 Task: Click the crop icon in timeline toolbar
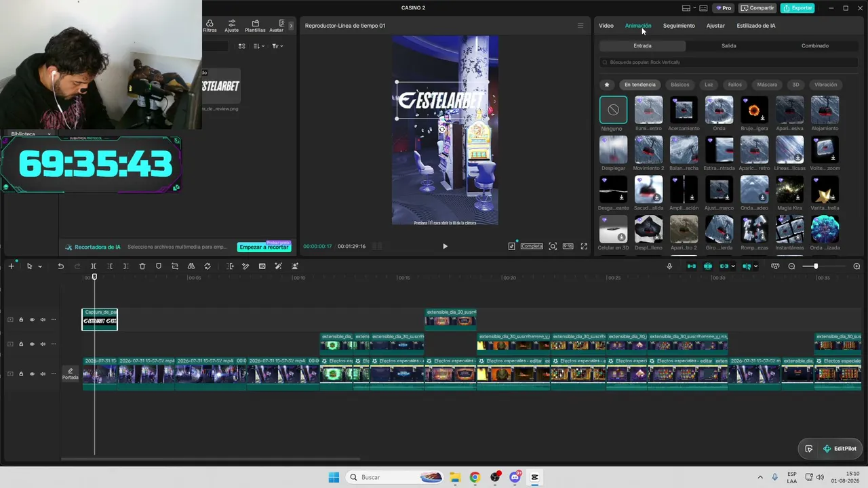click(x=175, y=266)
